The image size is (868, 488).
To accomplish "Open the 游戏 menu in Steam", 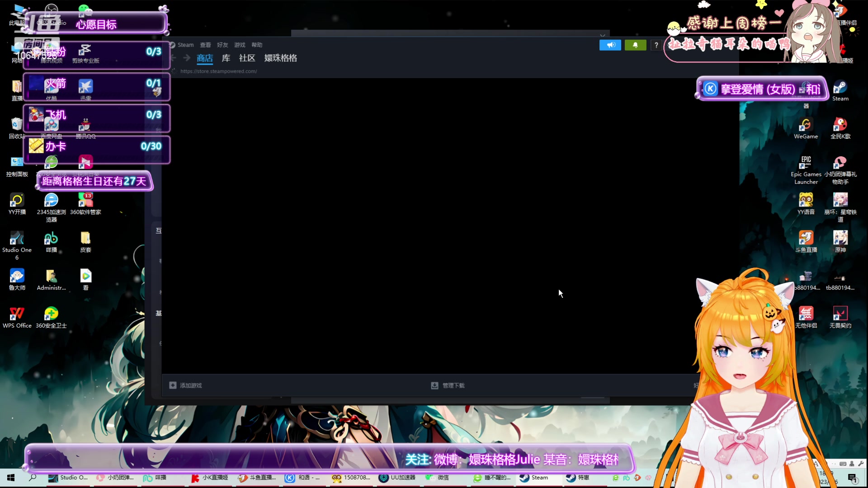I will [x=240, y=45].
